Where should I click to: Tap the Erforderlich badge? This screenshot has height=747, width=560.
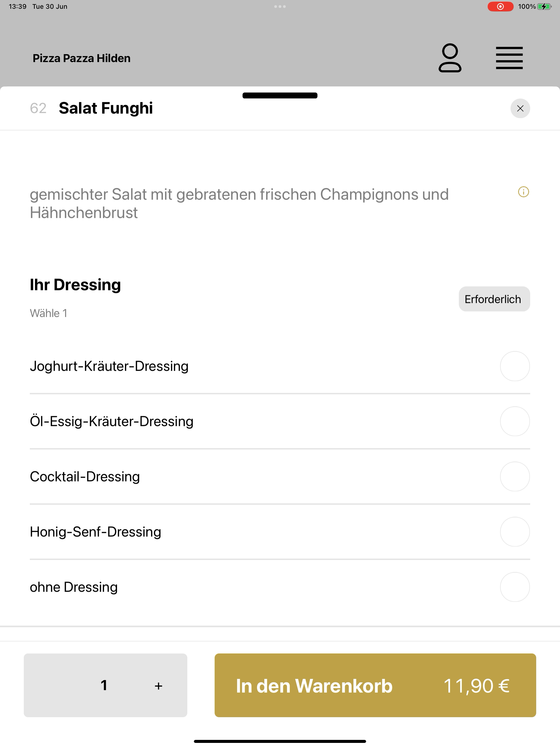pyautogui.click(x=494, y=299)
